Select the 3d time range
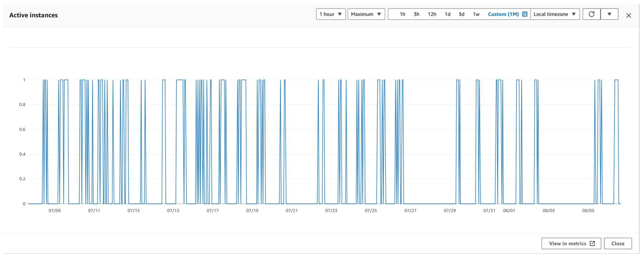644x258 pixels. point(461,14)
